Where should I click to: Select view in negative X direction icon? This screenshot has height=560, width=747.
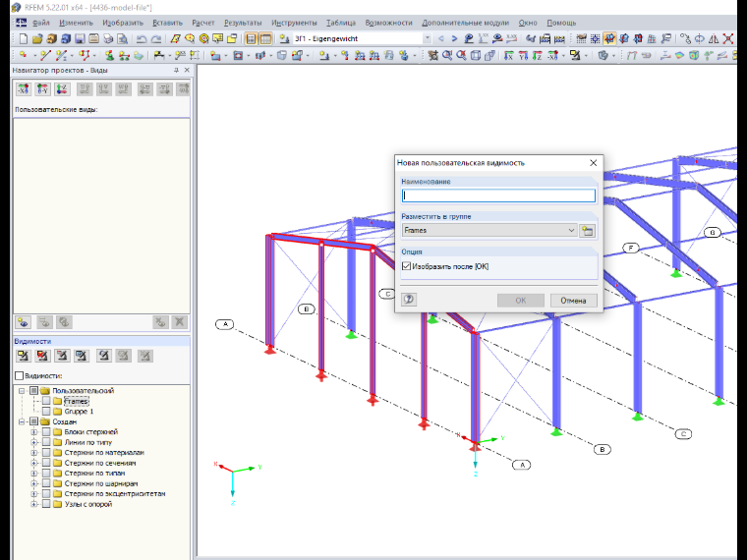(24, 89)
